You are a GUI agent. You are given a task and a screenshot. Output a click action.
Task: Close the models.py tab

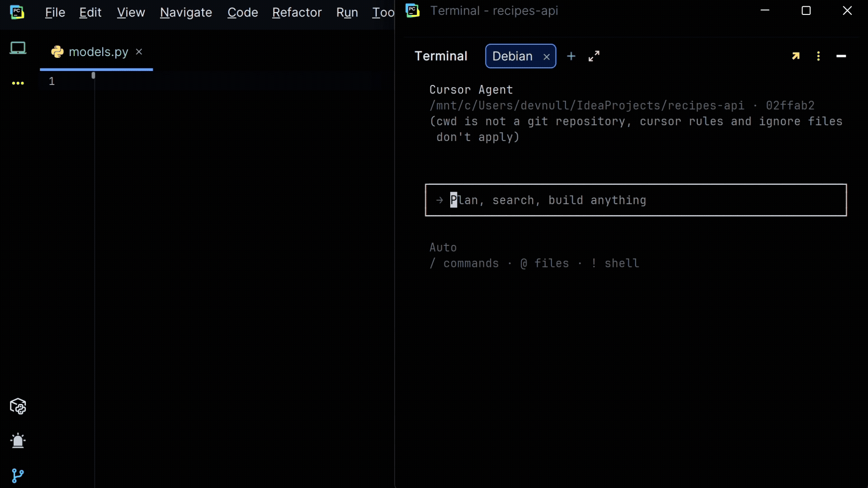coord(139,52)
